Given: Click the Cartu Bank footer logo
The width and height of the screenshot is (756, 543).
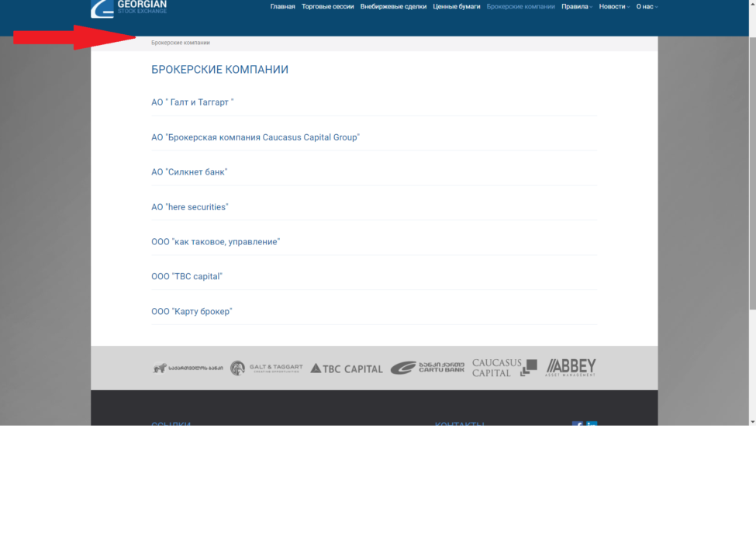Looking at the screenshot, I should pos(427,368).
